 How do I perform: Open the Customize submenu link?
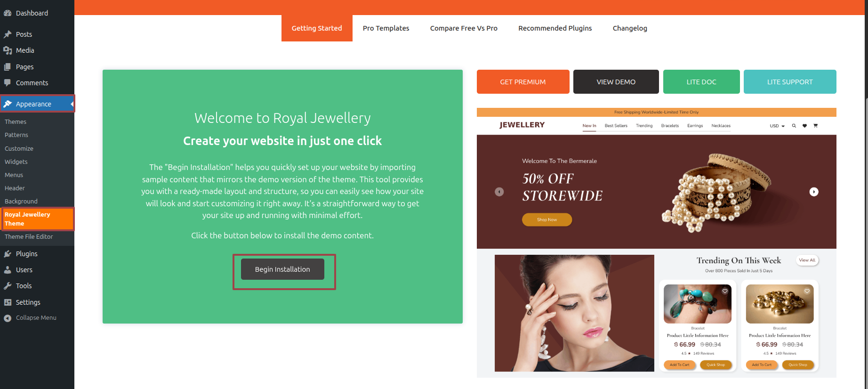(19, 148)
